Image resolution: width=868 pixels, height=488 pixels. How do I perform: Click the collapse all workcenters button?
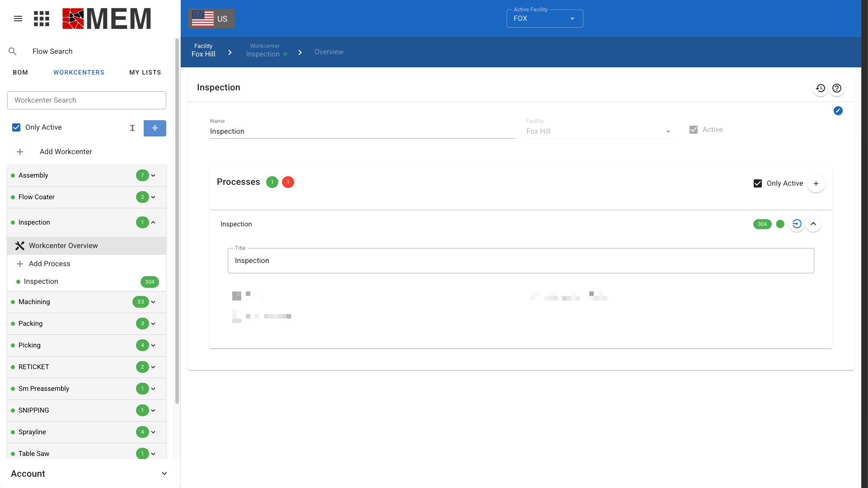pos(155,128)
